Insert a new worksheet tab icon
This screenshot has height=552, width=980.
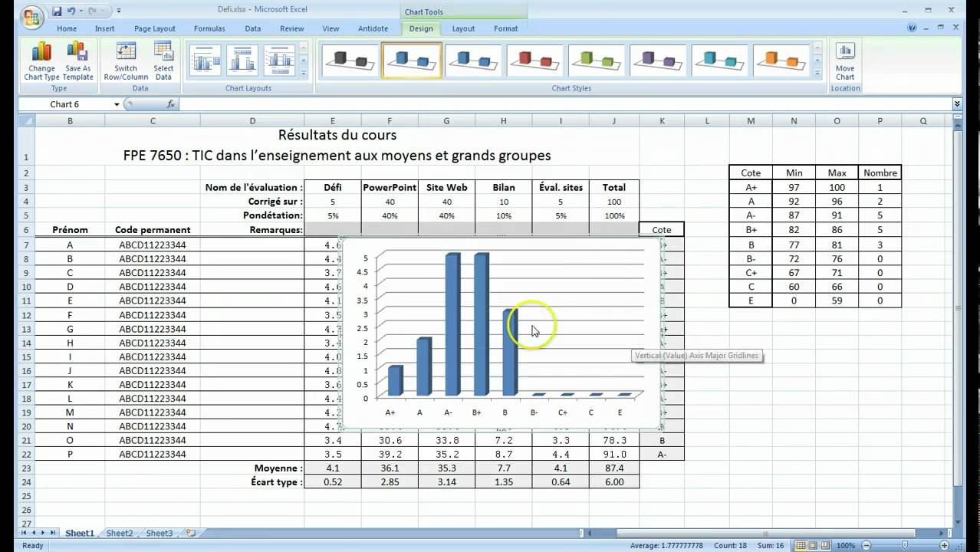click(x=190, y=533)
